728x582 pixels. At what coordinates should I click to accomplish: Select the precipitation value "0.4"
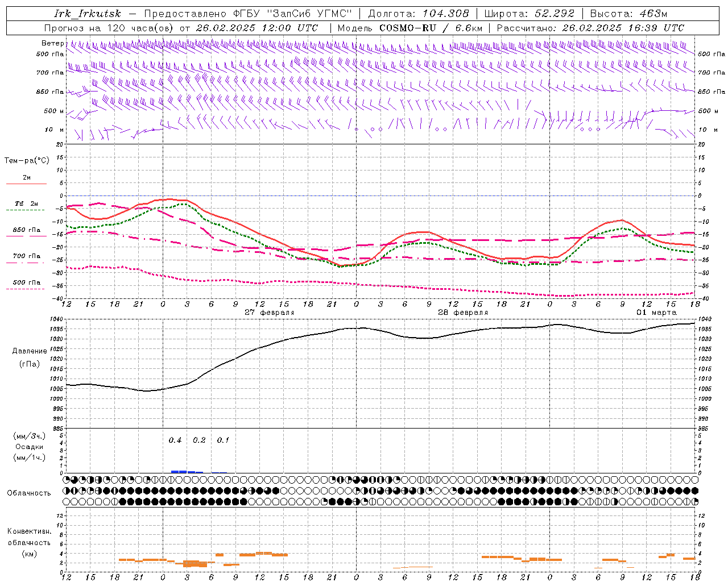click(x=175, y=440)
